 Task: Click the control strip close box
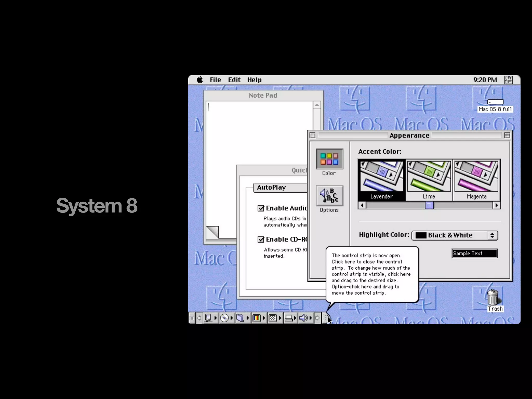(x=192, y=318)
